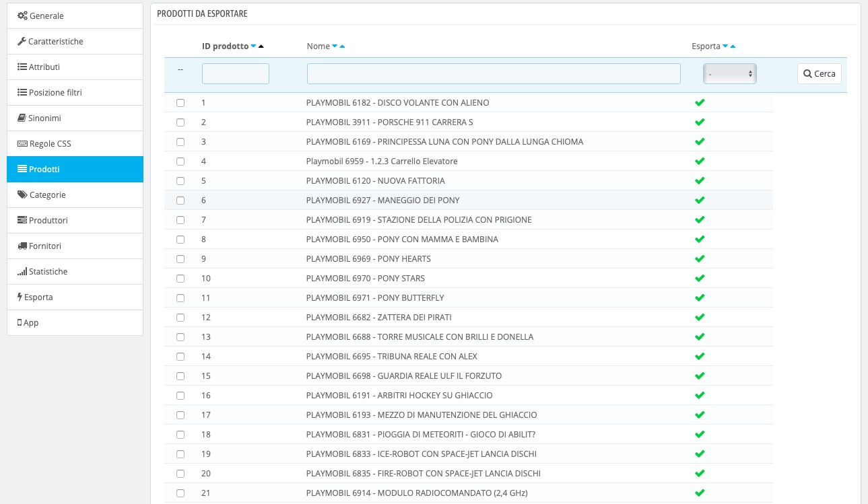Tick checkbox for product ID 7
This screenshot has height=504, width=868.
180,220
